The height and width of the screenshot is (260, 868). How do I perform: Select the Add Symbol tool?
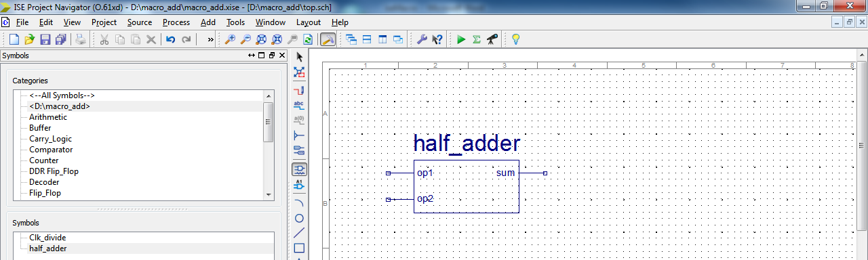coord(299,169)
